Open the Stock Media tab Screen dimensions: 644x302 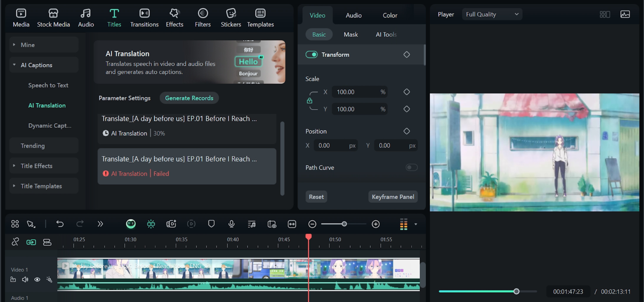pyautogui.click(x=53, y=18)
